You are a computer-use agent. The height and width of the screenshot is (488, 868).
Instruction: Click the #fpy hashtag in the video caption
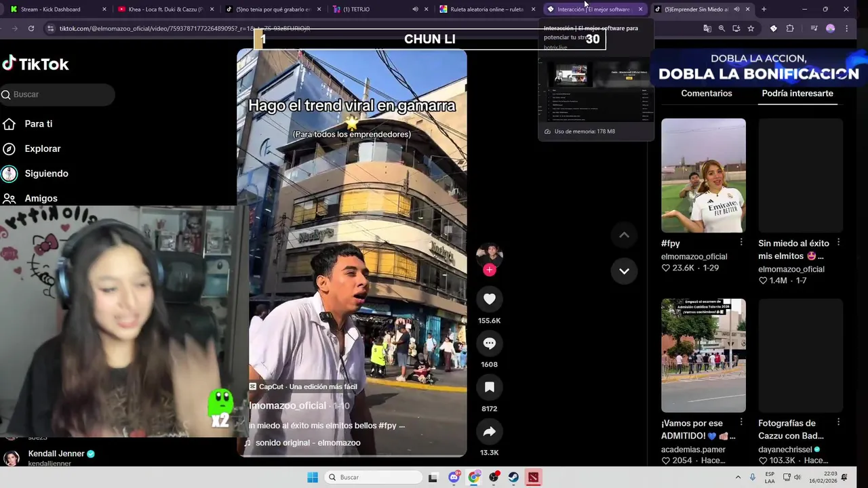(x=387, y=426)
